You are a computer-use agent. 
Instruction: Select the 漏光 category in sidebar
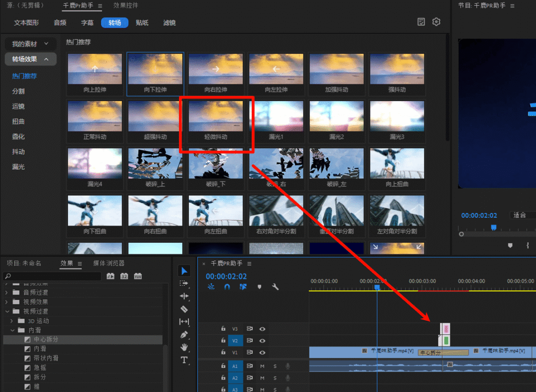point(19,167)
